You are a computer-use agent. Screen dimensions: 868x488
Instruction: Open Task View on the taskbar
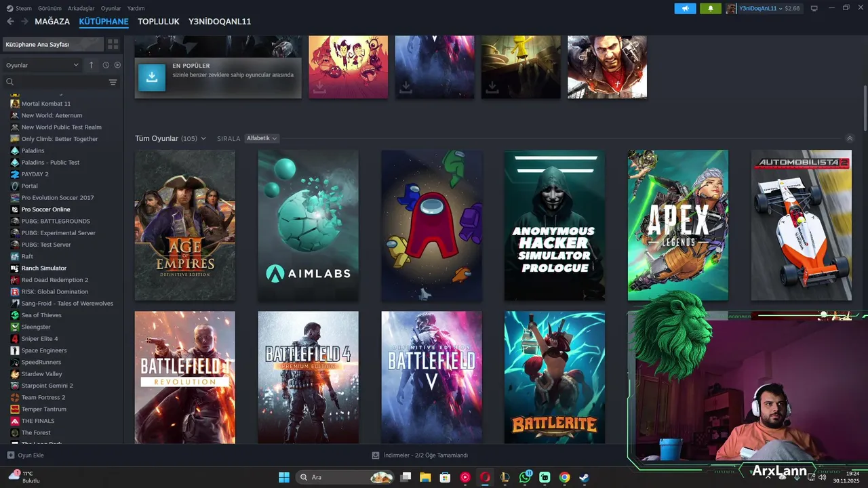pos(406,477)
